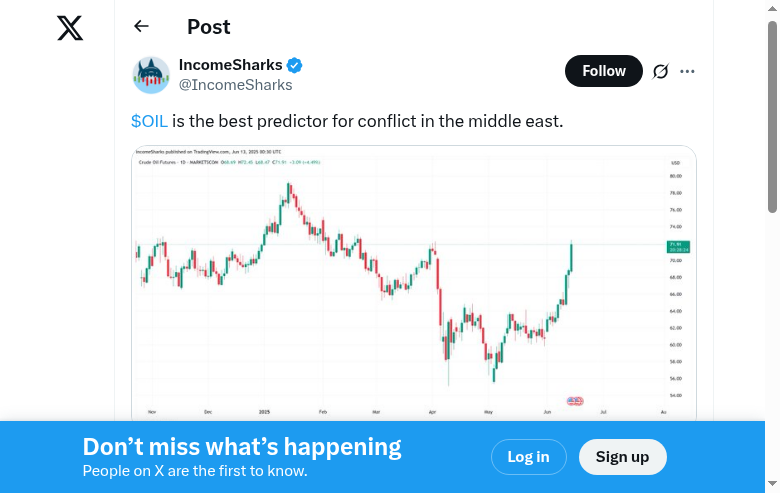Screen dimensions: 780x493
Task: Open the Grok icon beside Follow
Action: pyautogui.click(x=660, y=71)
